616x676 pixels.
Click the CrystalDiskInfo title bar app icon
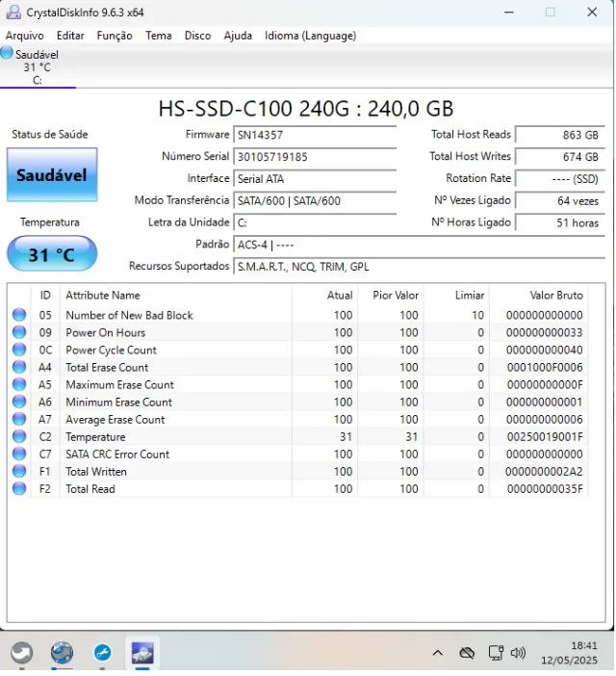13,13
